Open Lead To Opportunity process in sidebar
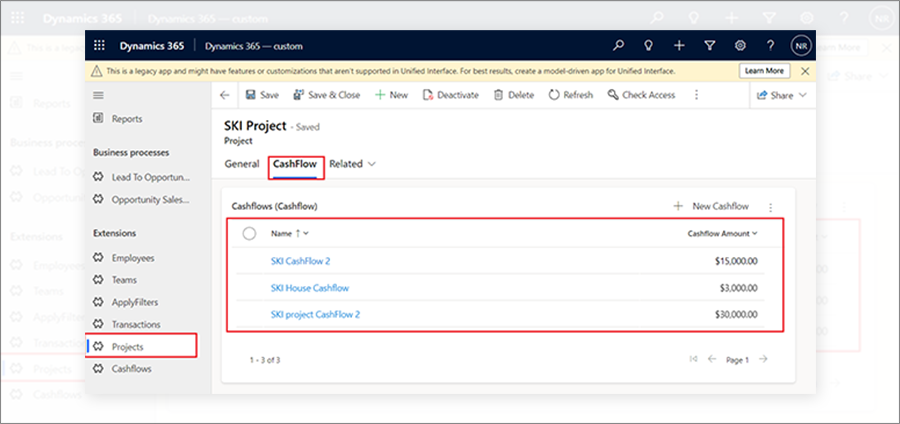This screenshot has height=424, width=900. (x=142, y=177)
